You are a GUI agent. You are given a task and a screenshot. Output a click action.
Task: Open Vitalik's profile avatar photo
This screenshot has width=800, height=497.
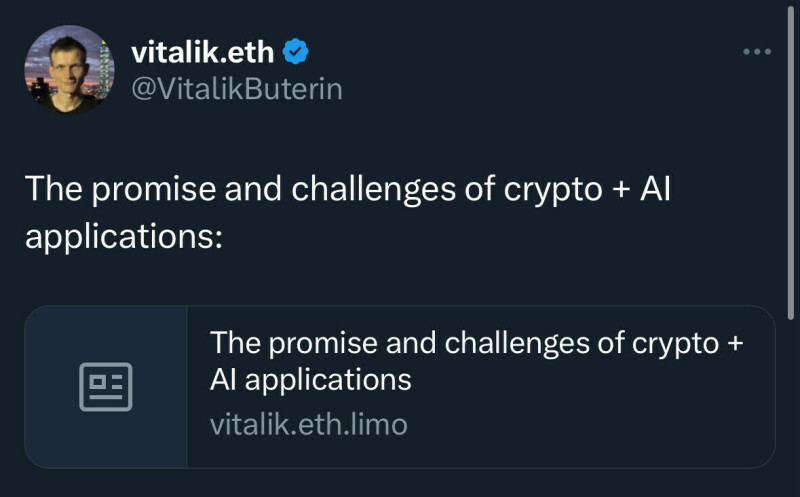69,68
